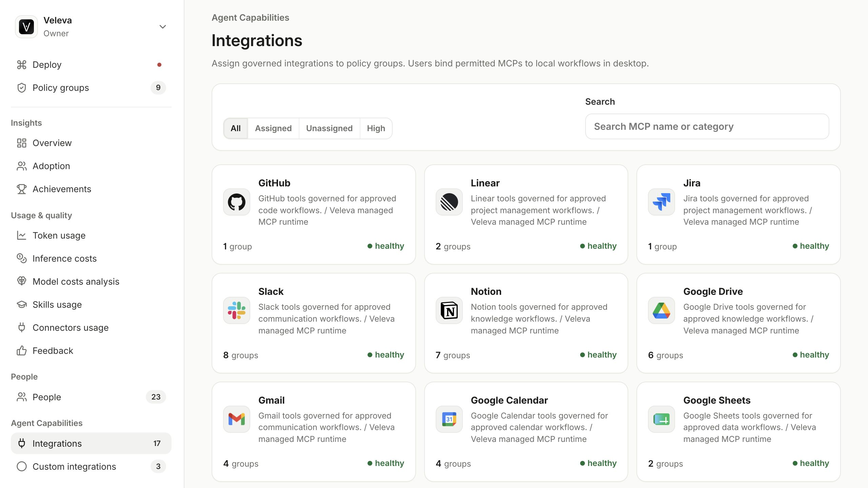Screen dimensions: 868x488
Task: Open the Jira integration card title
Action: coord(692,183)
